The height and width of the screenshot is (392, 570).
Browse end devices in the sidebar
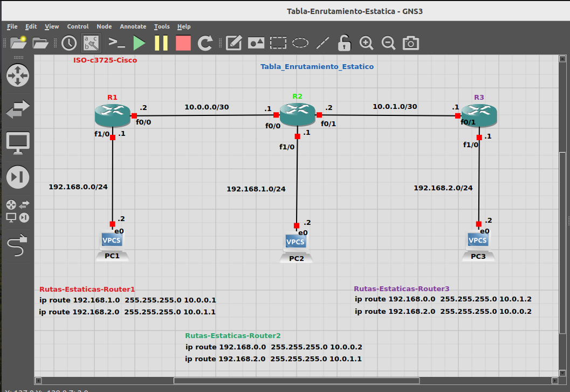coord(18,143)
